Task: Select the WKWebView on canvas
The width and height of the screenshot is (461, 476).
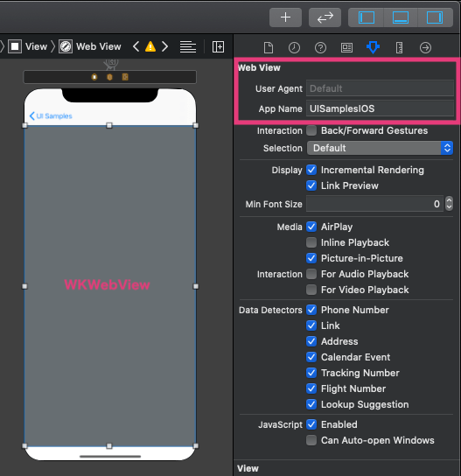Action: 110,285
